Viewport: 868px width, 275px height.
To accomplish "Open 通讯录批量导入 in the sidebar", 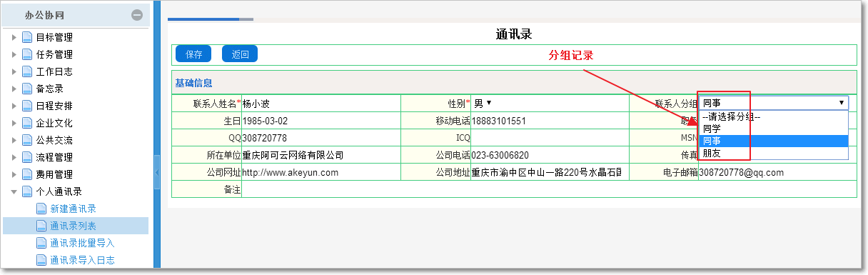I will tap(82, 243).
